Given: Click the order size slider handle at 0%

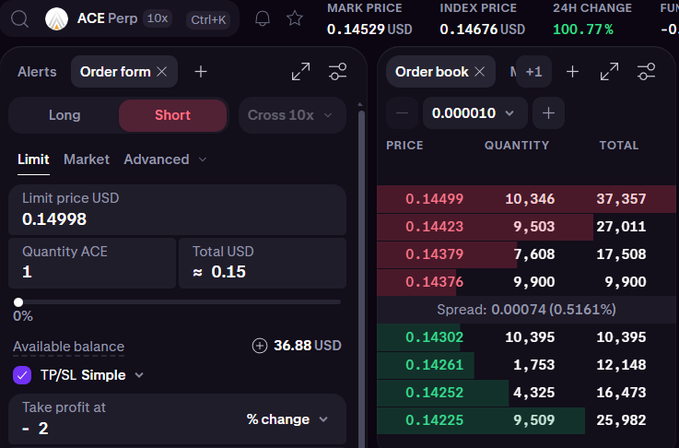Looking at the screenshot, I should click(x=18, y=302).
